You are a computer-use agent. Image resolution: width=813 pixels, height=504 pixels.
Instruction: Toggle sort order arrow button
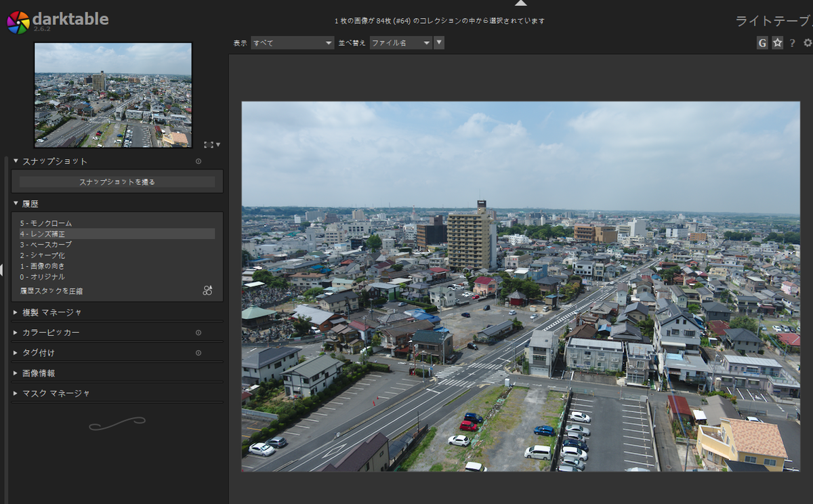pos(439,43)
